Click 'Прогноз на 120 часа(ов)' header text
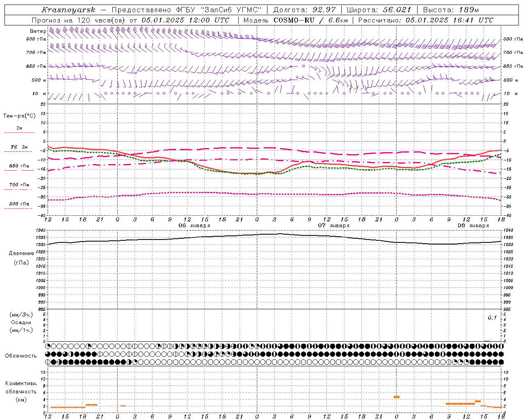The height and width of the screenshot is (420, 525). [x=79, y=20]
